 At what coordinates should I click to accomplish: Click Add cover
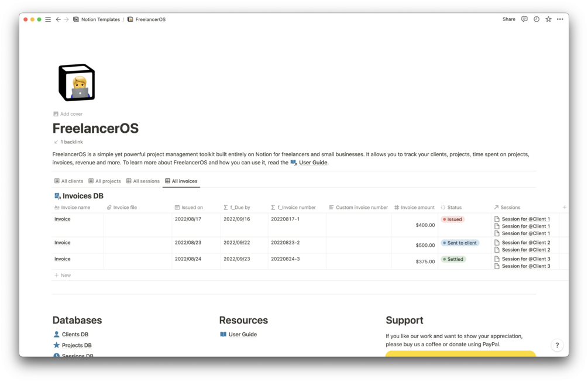(x=68, y=114)
